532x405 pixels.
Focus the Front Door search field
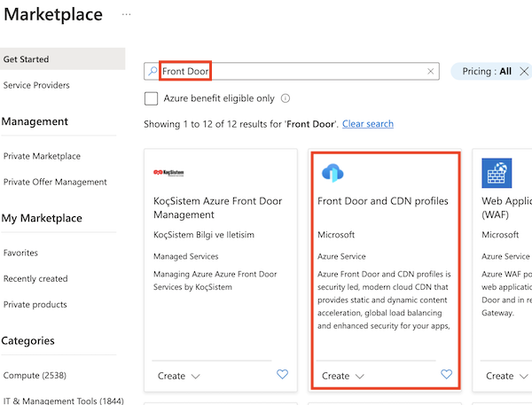[x=292, y=71]
